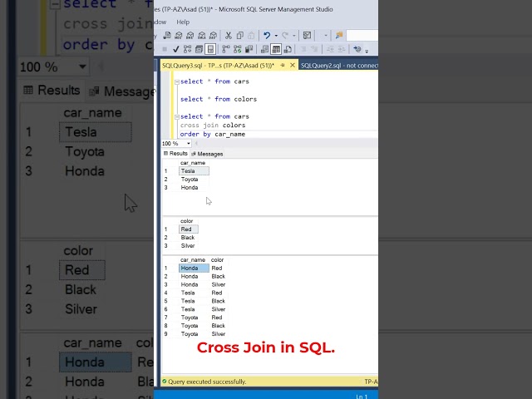The height and width of the screenshot is (399, 532).
Task: Click the greyed Cancel Executing Query square
Action: tap(165, 50)
